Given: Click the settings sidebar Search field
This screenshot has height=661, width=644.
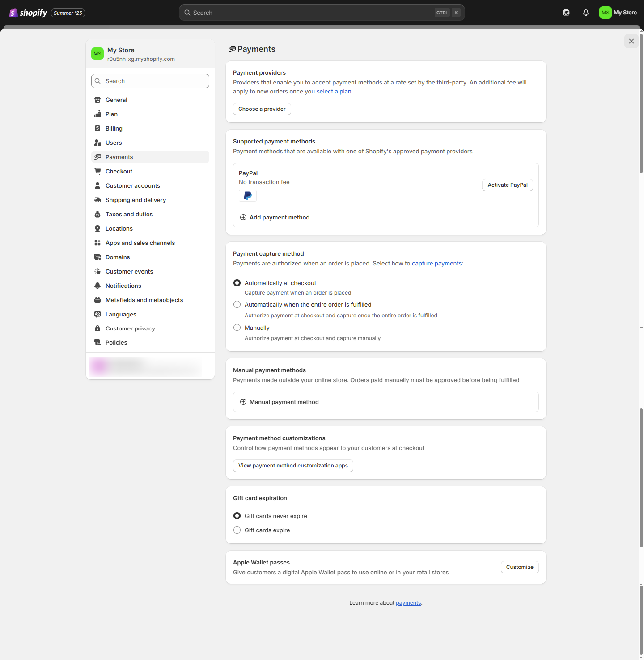Looking at the screenshot, I should 150,81.
